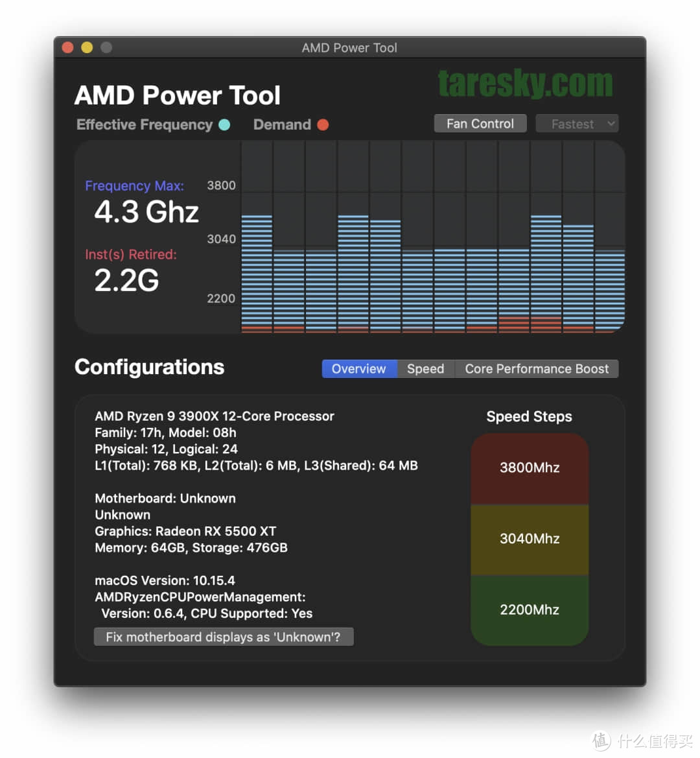Open the Fastest speed dropdown

(x=576, y=123)
